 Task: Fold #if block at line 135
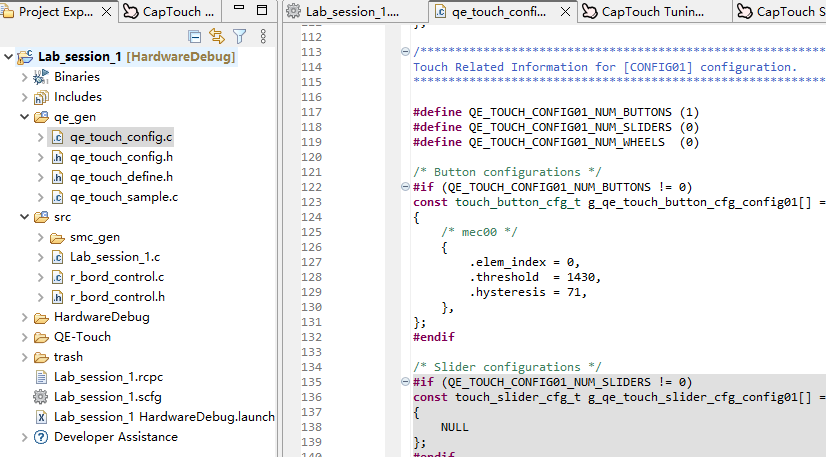[405, 382]
